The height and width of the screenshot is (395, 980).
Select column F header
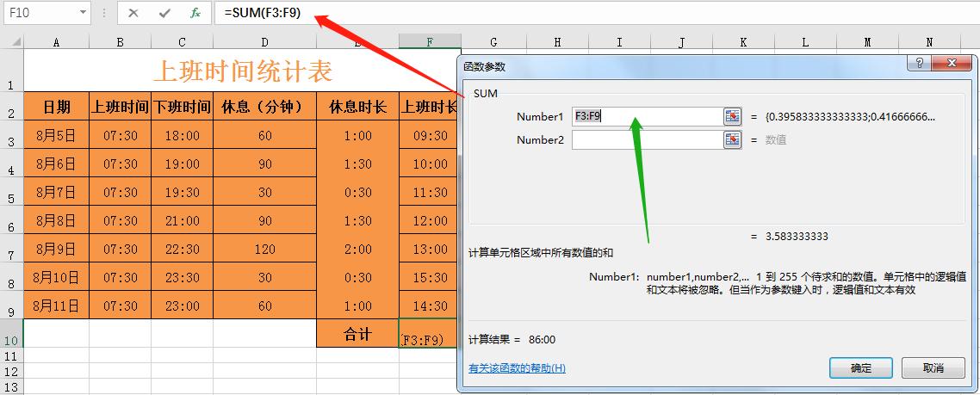pos(430,42)
